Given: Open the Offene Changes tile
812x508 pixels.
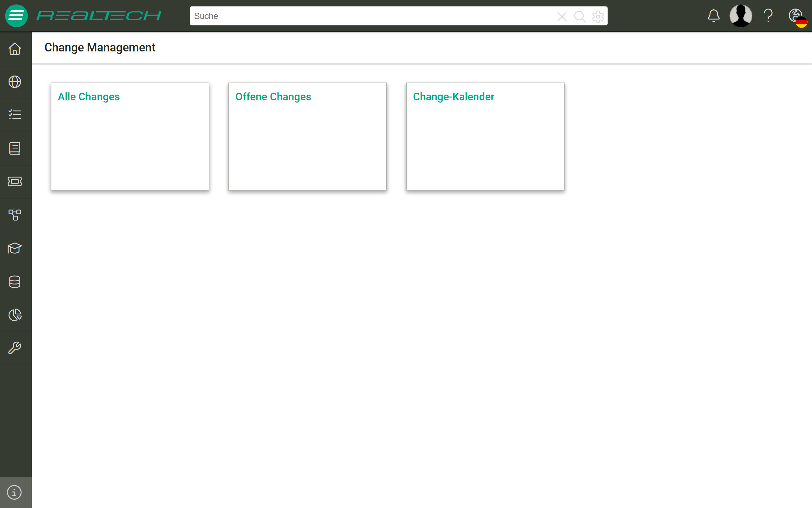Looking at the screenshot, I should coord(307,137).
